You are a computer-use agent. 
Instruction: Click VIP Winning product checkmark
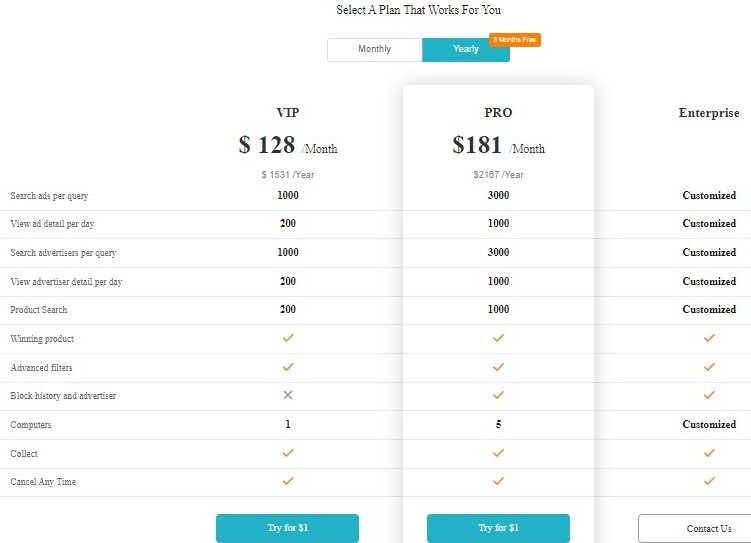(288, 338)
